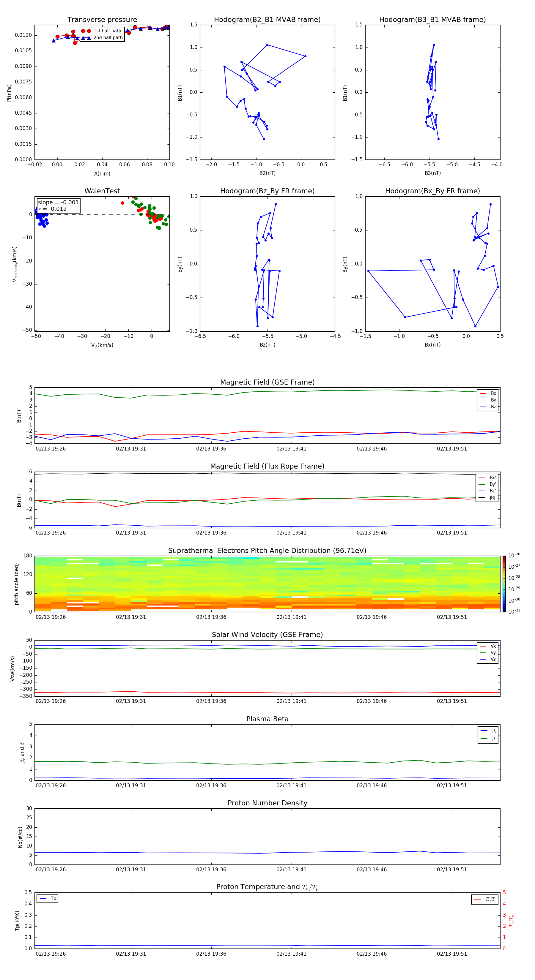535x980 pixels.
Task: Click the 'βp' legend entry in Plasma Beta
Action: [x=489, y=731]
